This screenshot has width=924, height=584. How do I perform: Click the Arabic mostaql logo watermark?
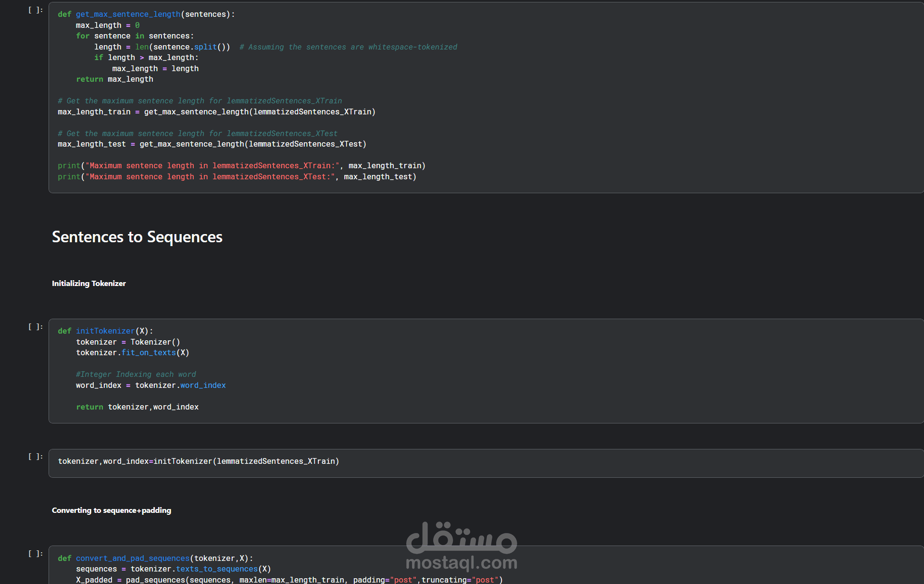pyautogui.click(x=462, y=537)
